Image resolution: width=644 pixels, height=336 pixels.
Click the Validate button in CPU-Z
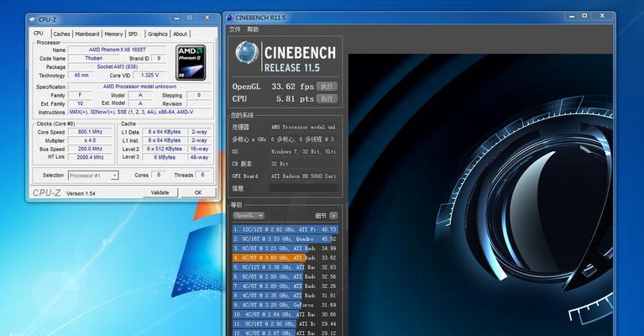point(160,192)
